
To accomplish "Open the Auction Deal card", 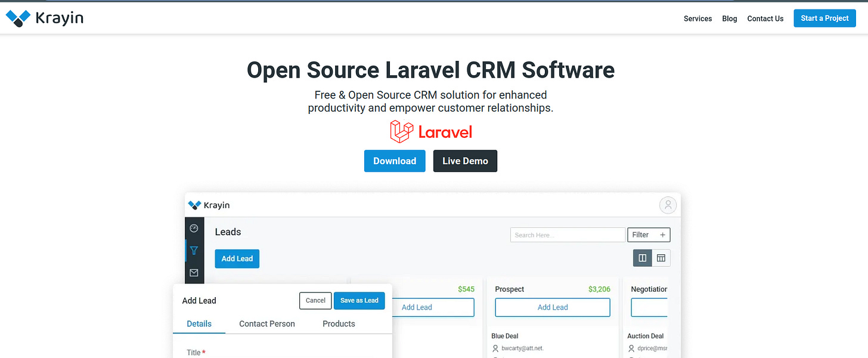I will (645, 336).
